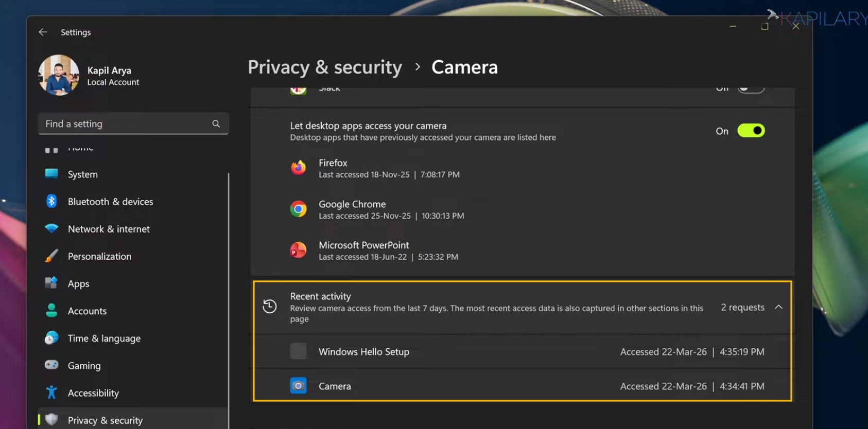The height and width of the screenshot is (429, 868).
Task: Click the 'Windows Hello Setup' row label
Action: pyautogui.click(x=364, y=352)
